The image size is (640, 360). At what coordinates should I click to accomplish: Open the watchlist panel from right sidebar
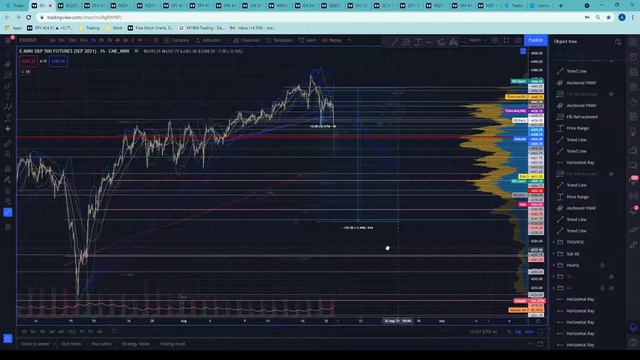(633, 42)
